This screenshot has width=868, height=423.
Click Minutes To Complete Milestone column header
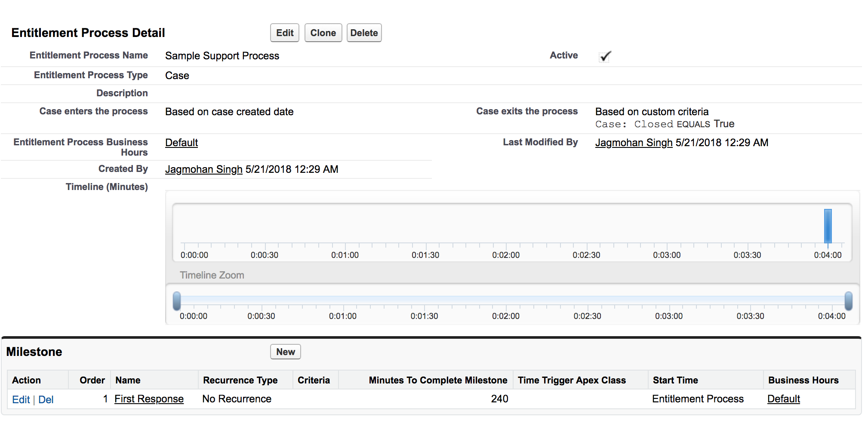coord(438,380)
